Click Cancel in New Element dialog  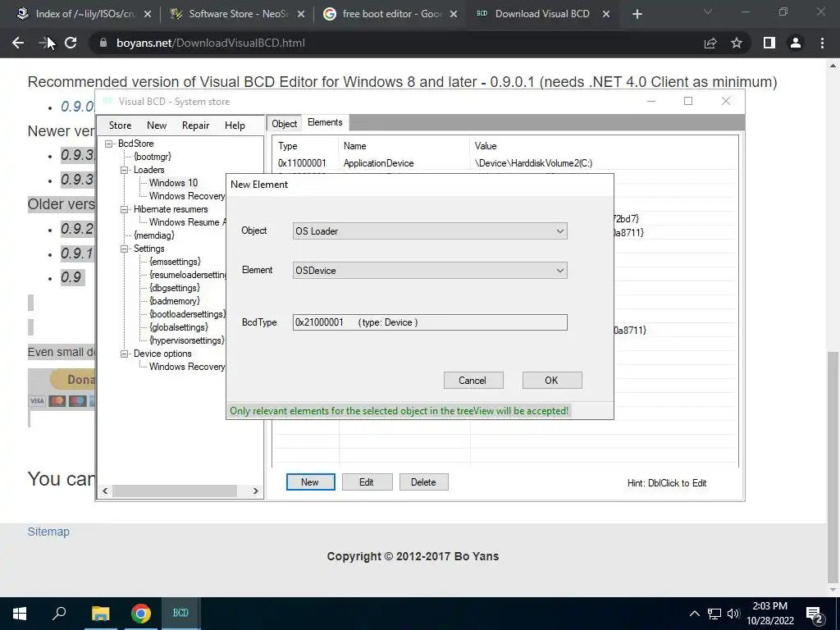(x=473, y=381)
